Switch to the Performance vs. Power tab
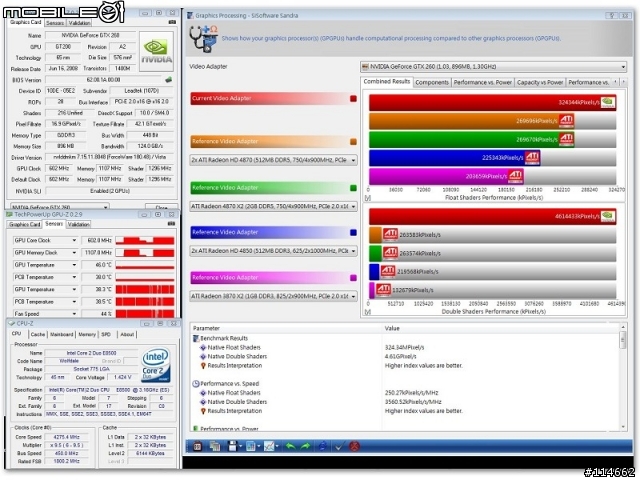 482,82
